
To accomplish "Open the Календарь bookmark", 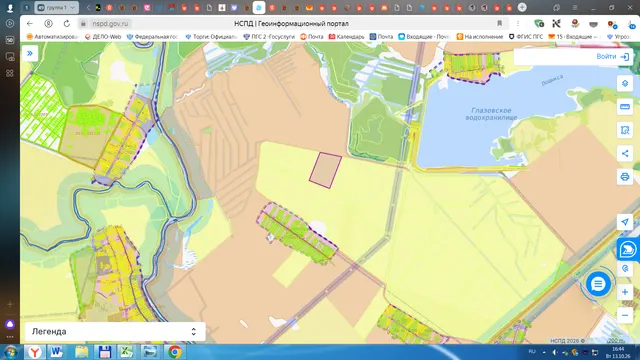I will (347, 36).
